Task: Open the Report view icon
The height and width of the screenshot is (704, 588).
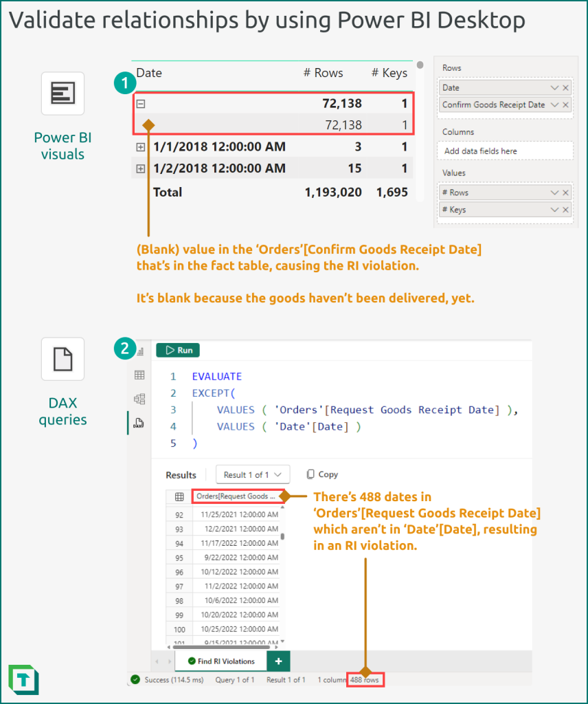Action: (141, 351)
